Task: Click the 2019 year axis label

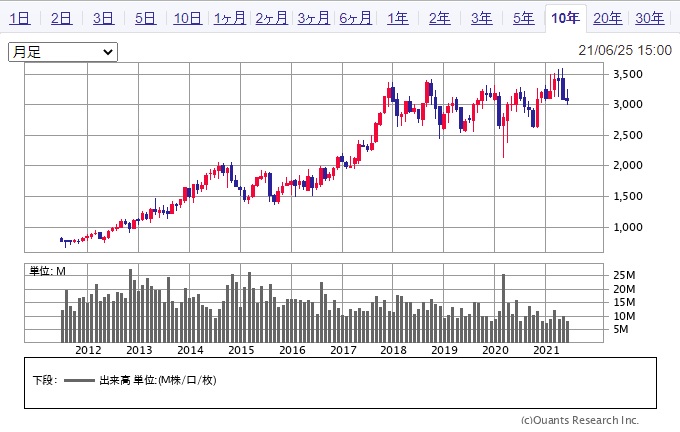Action: (x=444, y=350)
